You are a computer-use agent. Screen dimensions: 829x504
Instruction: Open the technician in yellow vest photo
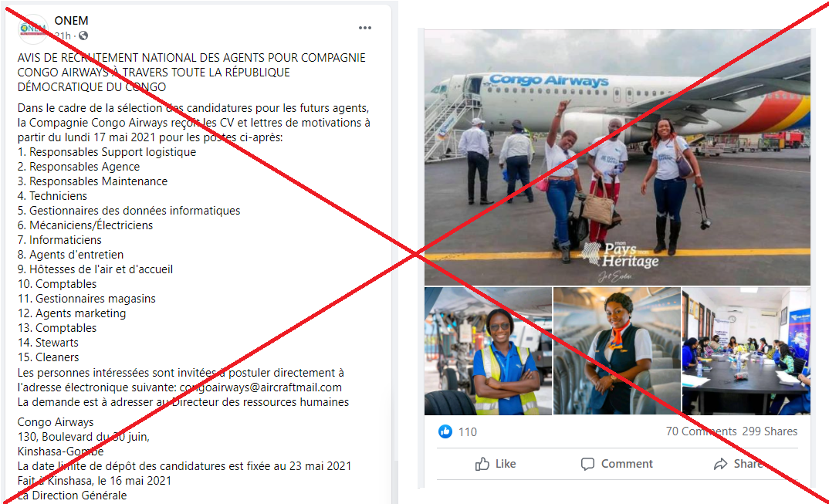[x=488, y=351]
